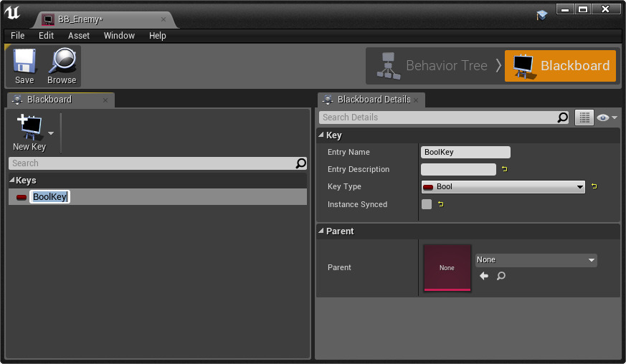Collapse the Key section in details
626x364 pixels.
coord(321,135)
